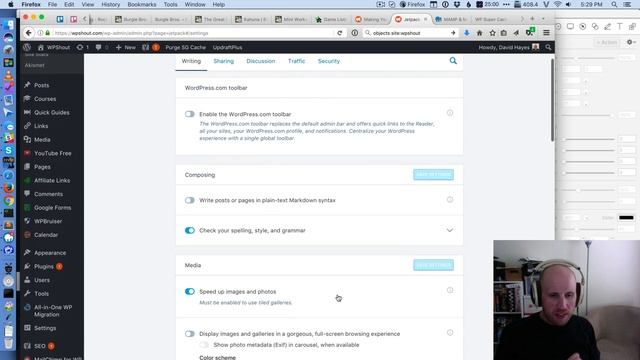
Task: Expand spelling and grammar options chevron
Action: [449, 231]
